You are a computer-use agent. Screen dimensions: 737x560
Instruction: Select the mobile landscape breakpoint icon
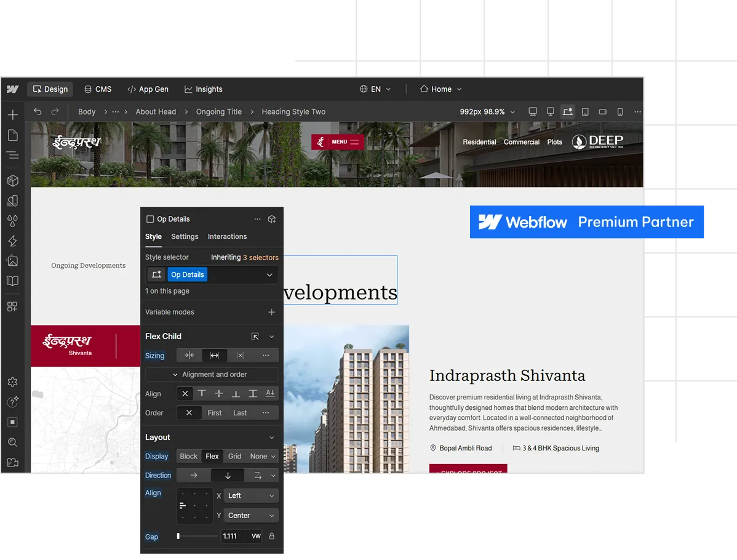(x=602, y=111)
